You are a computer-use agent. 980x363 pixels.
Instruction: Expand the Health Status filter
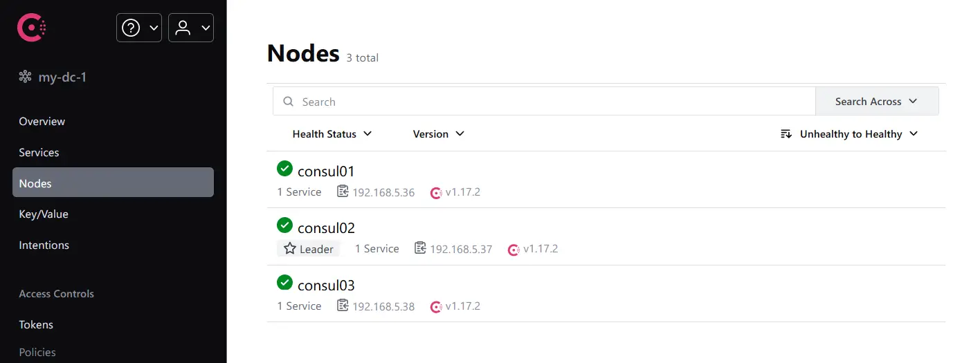[x=332, y=134]
